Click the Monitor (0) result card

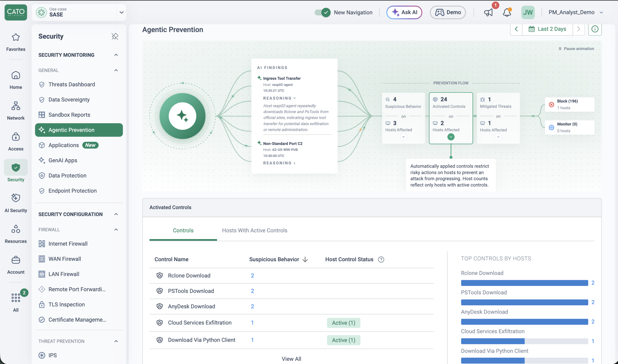click(x=570, y=128)
